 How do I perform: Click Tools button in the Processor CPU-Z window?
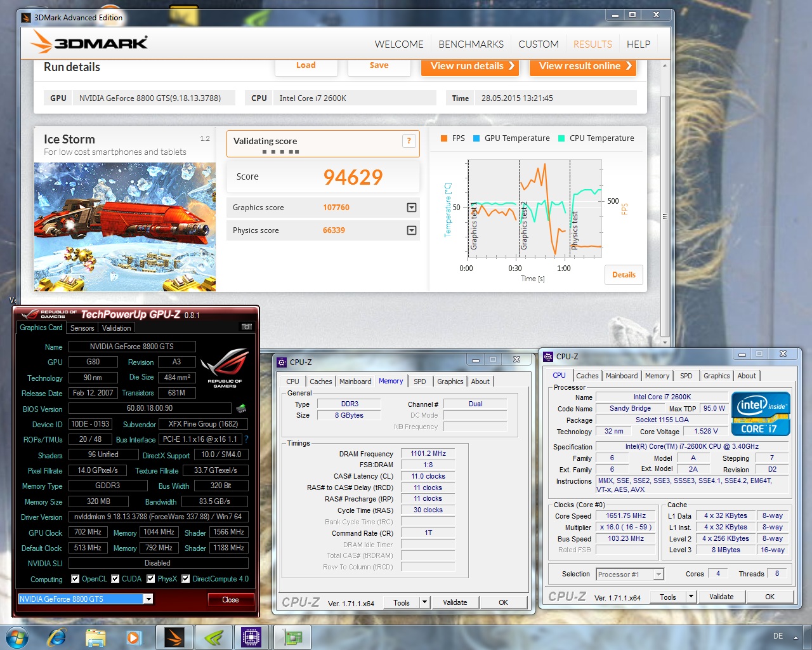(x=668, y=597)
